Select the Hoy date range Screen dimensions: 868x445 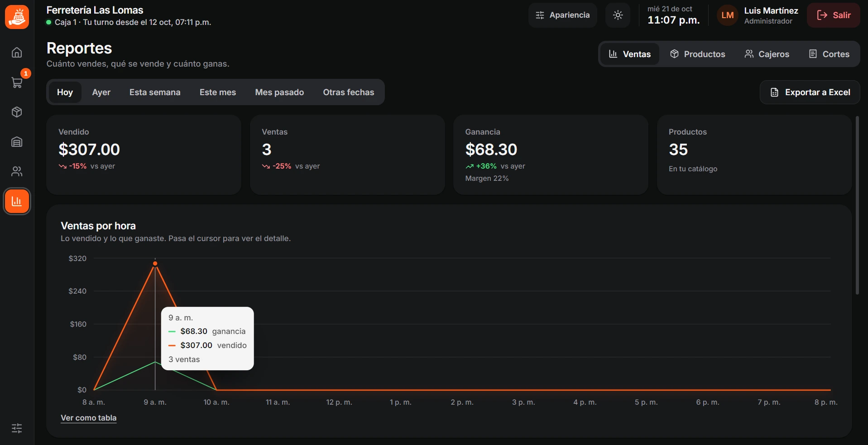tap(65, 92)
